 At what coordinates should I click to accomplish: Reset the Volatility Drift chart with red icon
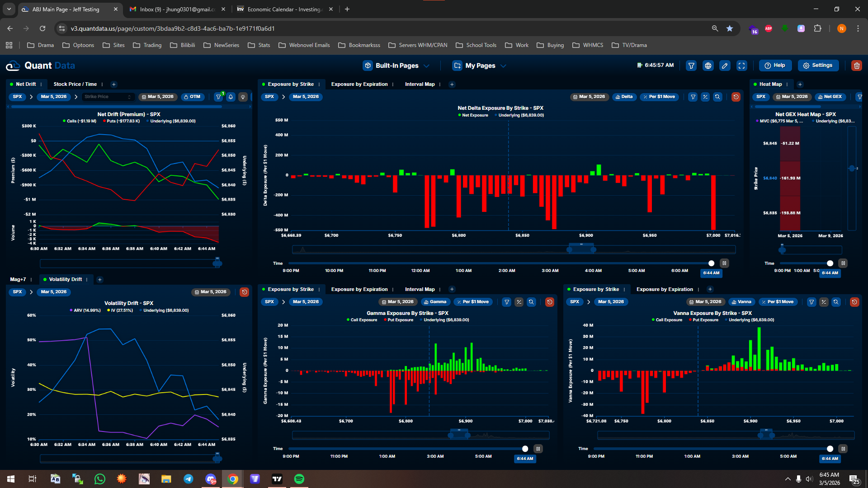[244, 292]
